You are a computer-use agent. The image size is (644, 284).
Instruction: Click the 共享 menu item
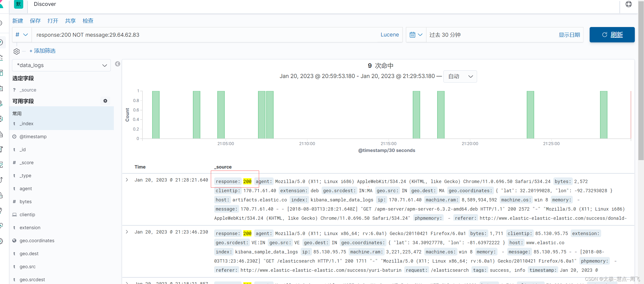(70, 21)
